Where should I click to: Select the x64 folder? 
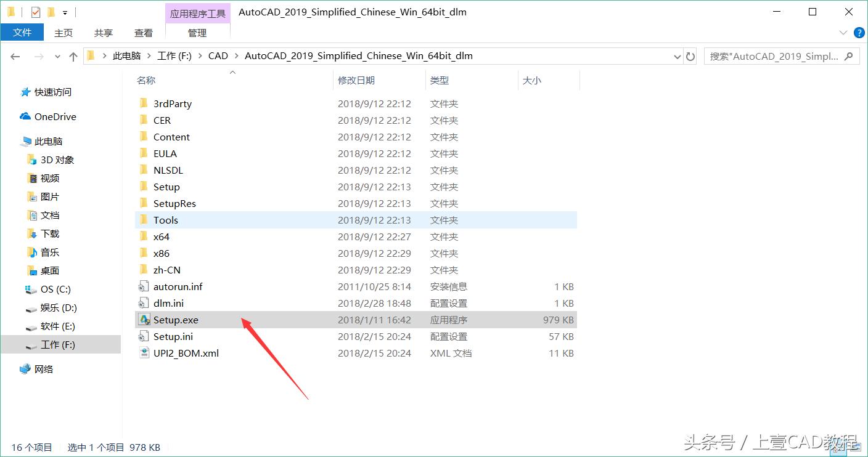point(162,237)
